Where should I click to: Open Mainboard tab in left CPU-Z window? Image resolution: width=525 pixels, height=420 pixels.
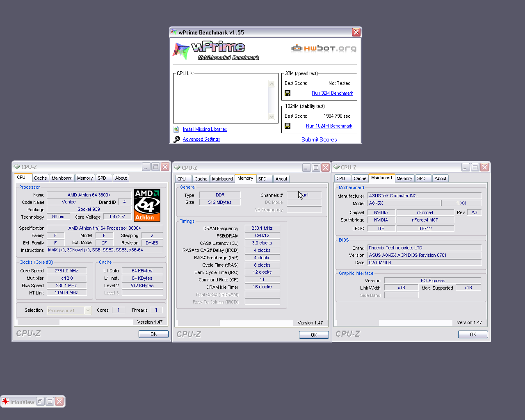[x=62, y=178]
